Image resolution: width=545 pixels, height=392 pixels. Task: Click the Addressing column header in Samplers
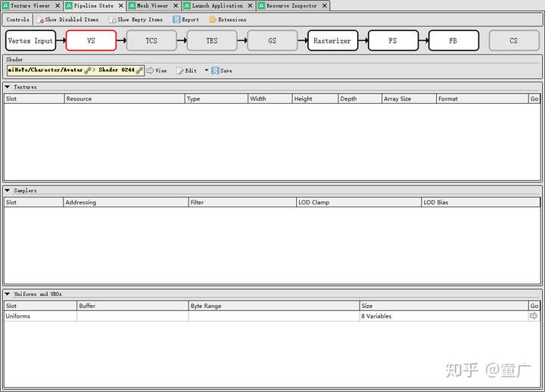(126, 202)
